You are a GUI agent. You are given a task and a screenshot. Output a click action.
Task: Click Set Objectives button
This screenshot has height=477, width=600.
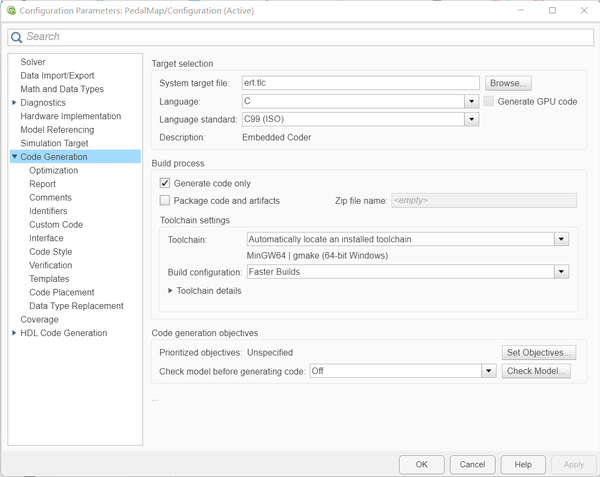pyautogui.click(x=539, y=352)
